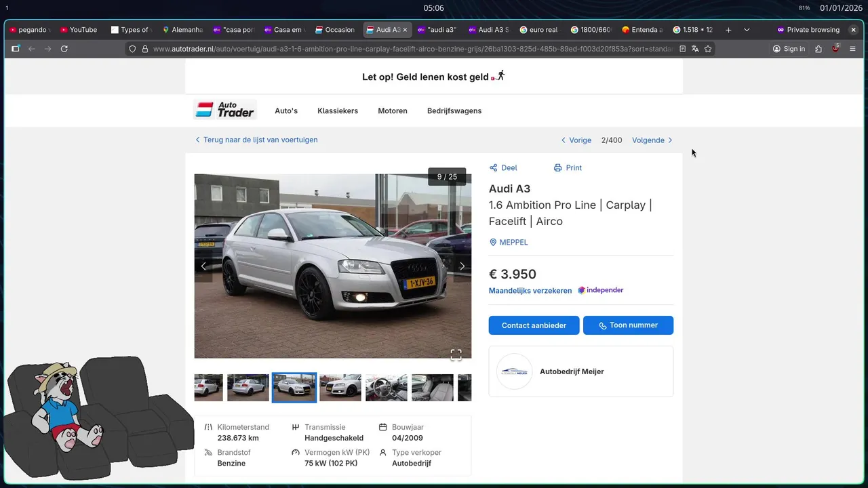Close Private browsing window button
The image size is (868, 488).
click(x=853, y=30)
